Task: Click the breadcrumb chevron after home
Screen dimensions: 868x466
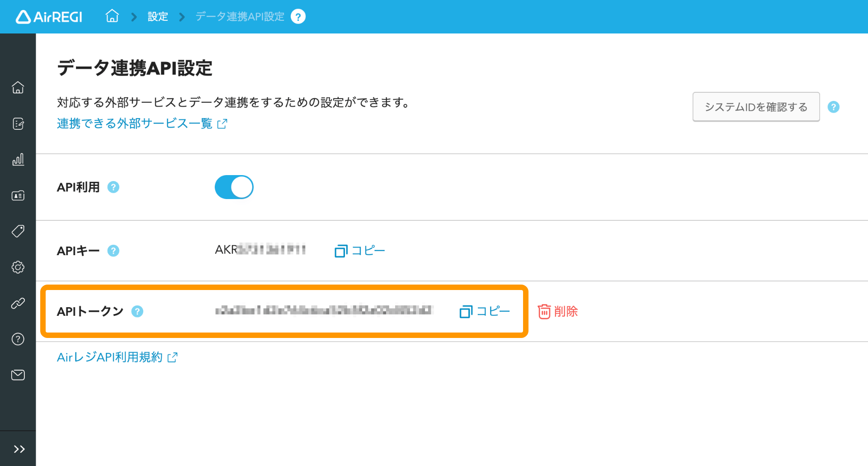Action: [x=134, y=17]
